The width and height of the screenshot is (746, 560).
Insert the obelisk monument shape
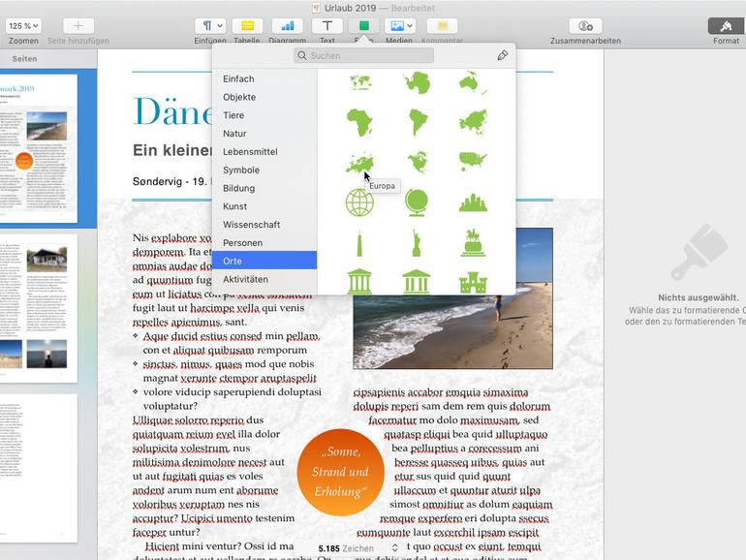[359, 242]
